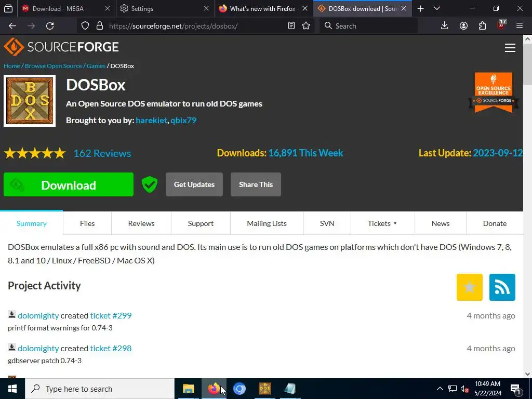Image resolution: width=532 pixels, height=399 pixels.
Task: Open the notifications center icon
Action: coord(515,389)
